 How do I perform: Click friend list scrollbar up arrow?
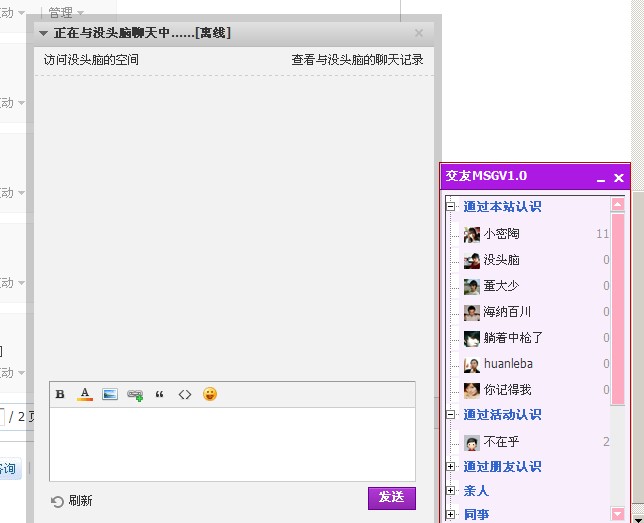(618, 204)
